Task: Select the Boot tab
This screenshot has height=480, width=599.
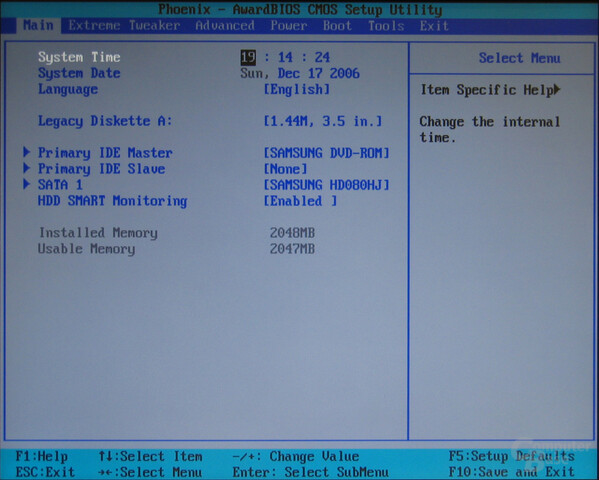Action: 337,26
